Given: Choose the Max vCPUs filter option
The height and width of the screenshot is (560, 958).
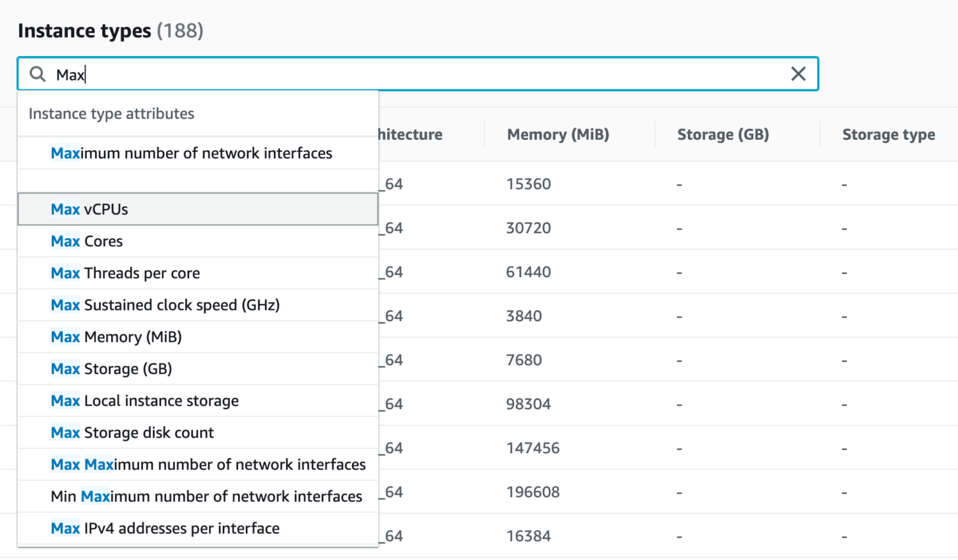Looking at the screenshot, I should (89, 209).
